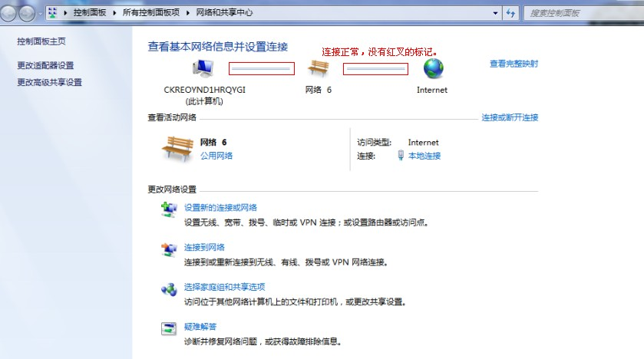Viewport: 644px width, 359px height.
Task: Open the 疑难解答 link
Action: (200, 327)
